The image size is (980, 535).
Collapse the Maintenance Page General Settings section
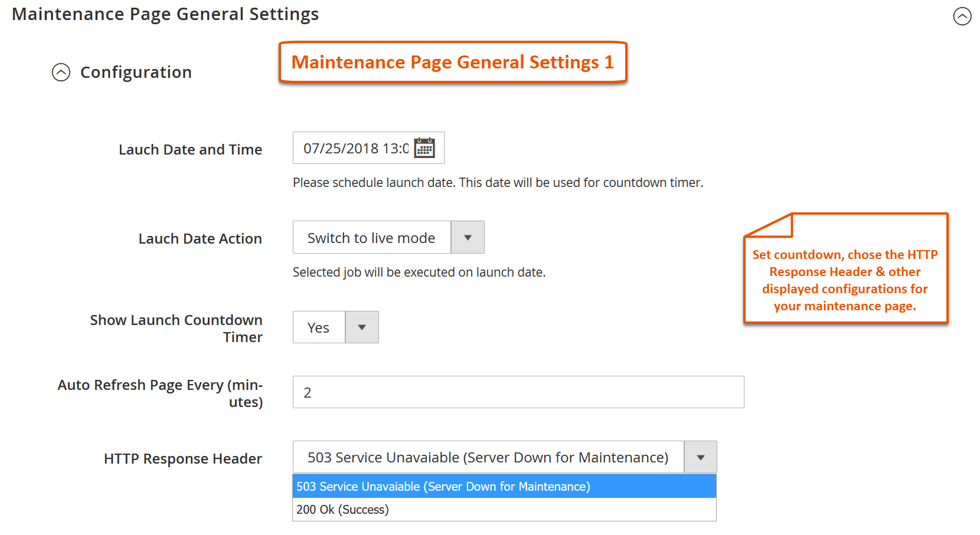click(962, 17)
